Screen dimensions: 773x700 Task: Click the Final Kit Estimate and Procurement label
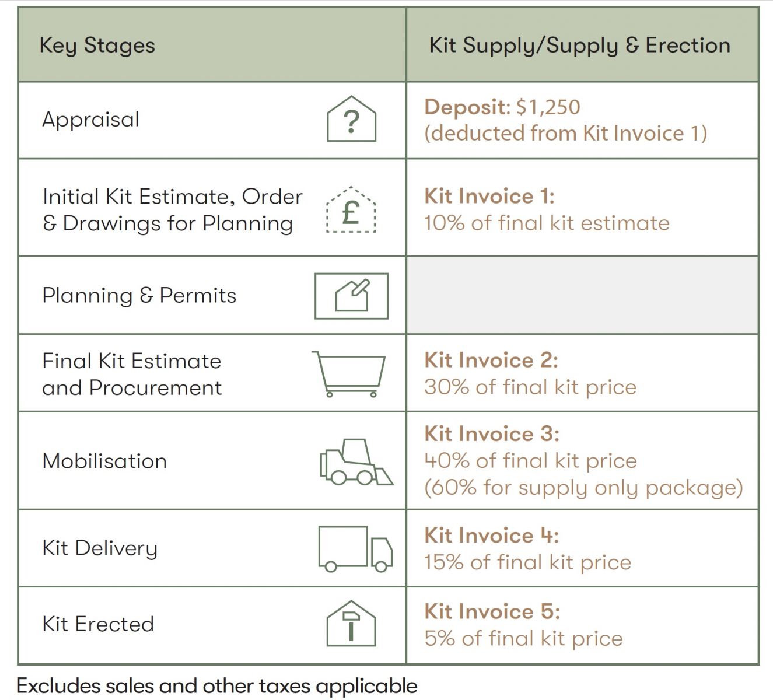pyautogui.click(x=132, y=374)
